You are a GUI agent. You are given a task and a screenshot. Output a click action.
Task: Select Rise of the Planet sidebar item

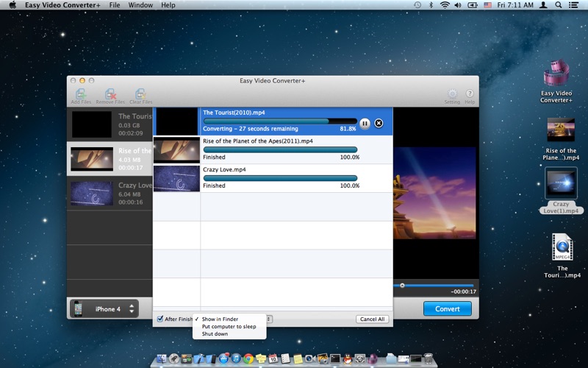pos(110,159)
